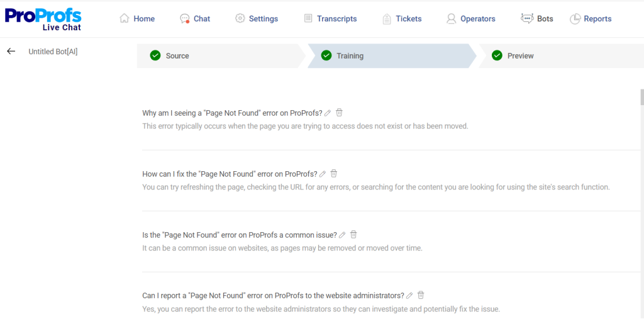Open the Home menu
This screenshot has width=644, height=331.
(x=137, y=19)
